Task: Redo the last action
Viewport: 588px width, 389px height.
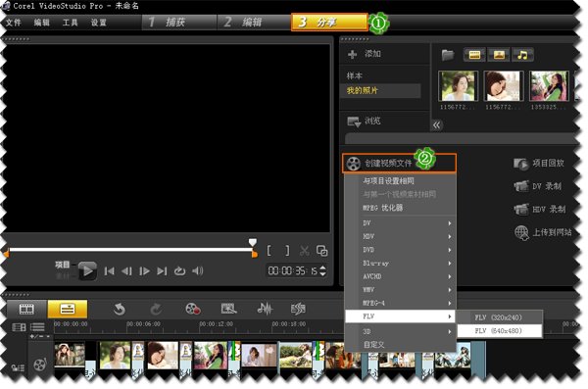Action: (x=156, y=310)
